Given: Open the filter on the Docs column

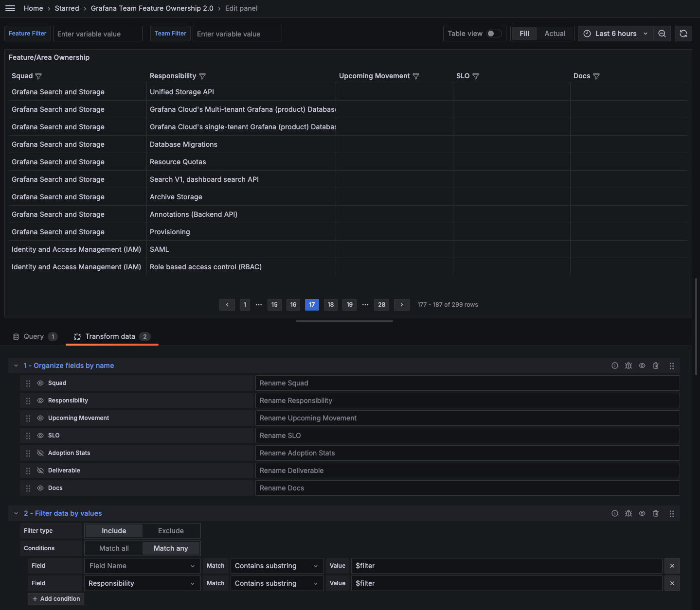Looking at the screenshot, I should [x=598, y=76].
